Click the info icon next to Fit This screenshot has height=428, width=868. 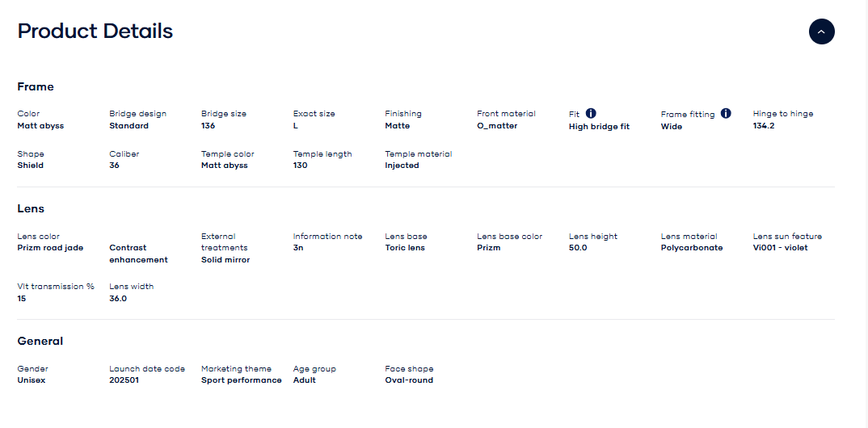click(591, 114)
